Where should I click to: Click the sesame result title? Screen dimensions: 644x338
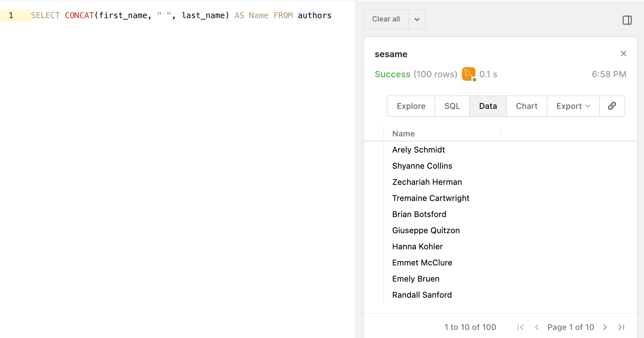point(391,54)
